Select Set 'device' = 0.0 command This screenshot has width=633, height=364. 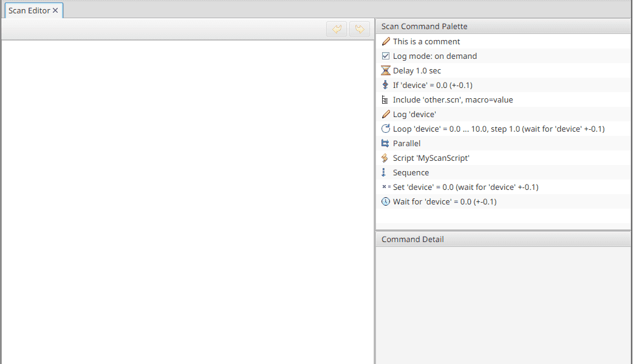[465, 187]
